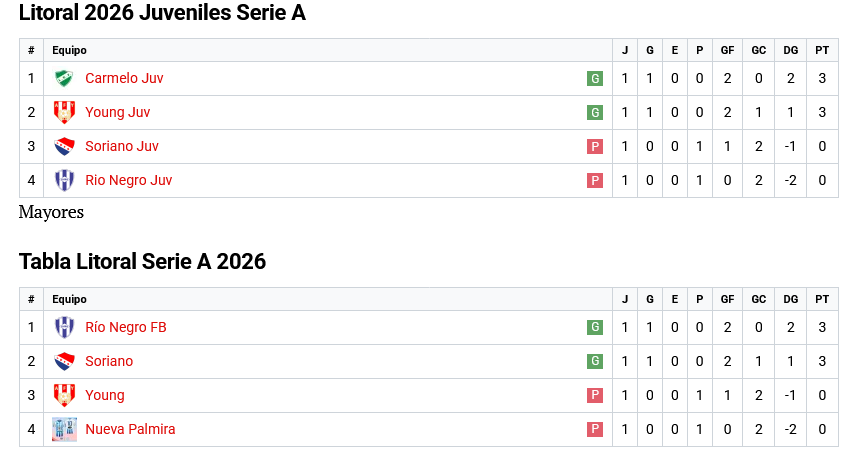
Task: Open the Nueva Palmira team link
Action: tap(130, 429)
